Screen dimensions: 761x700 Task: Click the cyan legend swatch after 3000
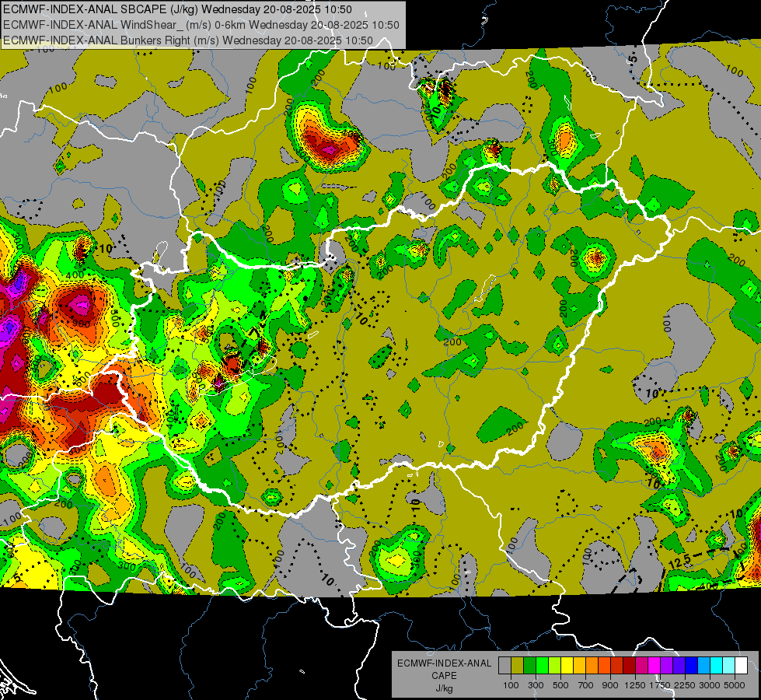[717, 666]
